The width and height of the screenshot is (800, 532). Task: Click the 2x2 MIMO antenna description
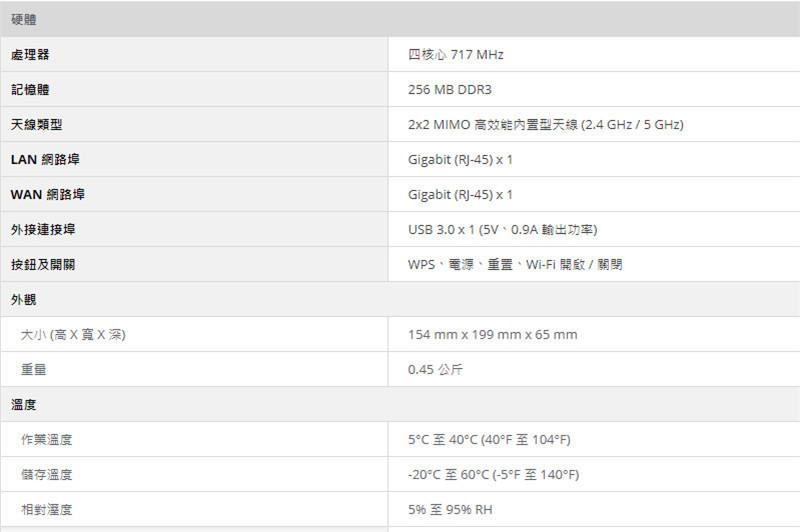pyautogui.click(x=545, y=124)
